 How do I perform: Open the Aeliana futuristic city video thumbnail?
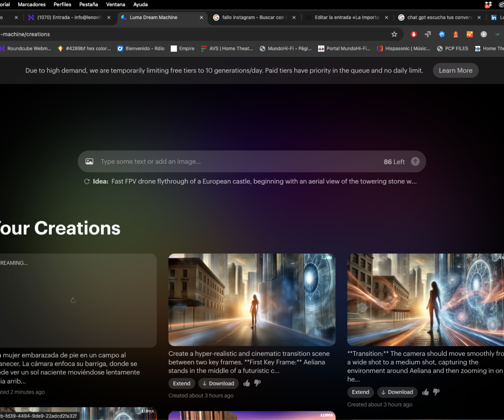click(x=252, y=300)
